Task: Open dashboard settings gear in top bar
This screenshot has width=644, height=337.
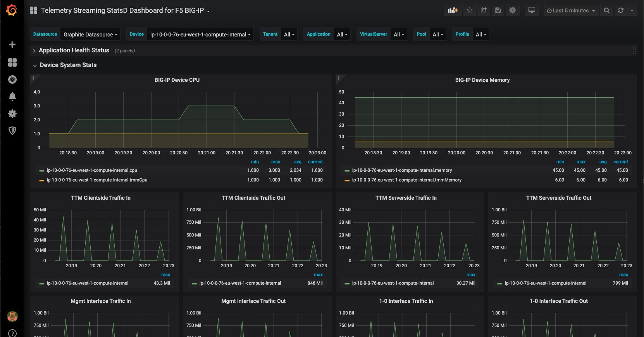Action: pyautogui.click(x=513, y=10)
